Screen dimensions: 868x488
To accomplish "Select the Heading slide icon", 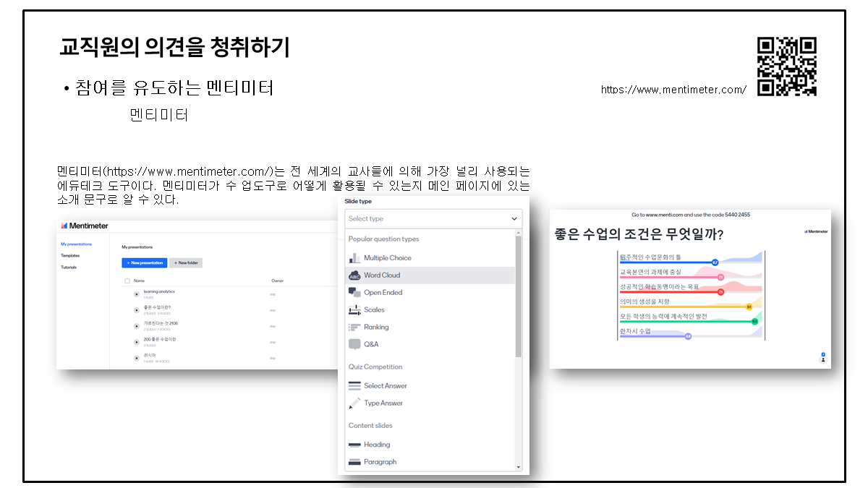I will click(x=354, y=445).
